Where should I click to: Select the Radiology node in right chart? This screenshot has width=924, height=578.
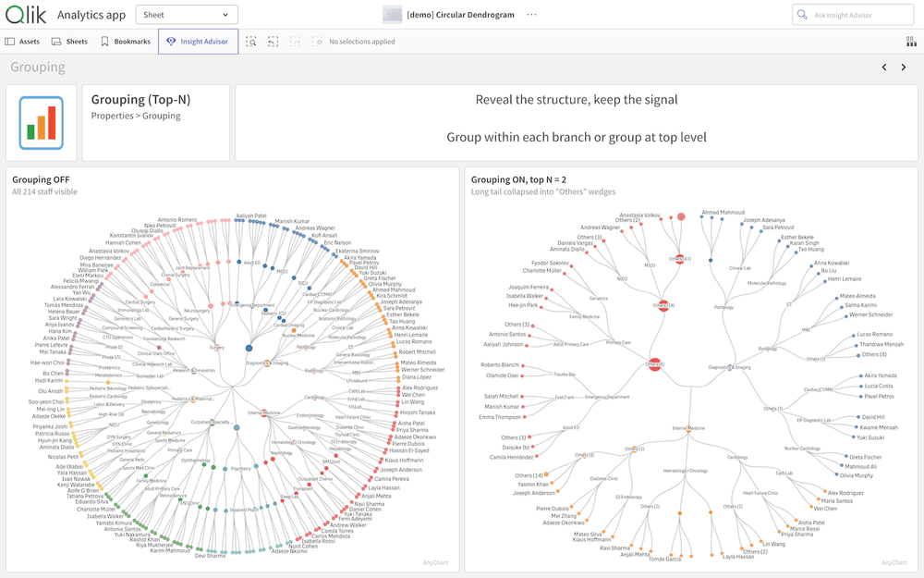point(768,349)
